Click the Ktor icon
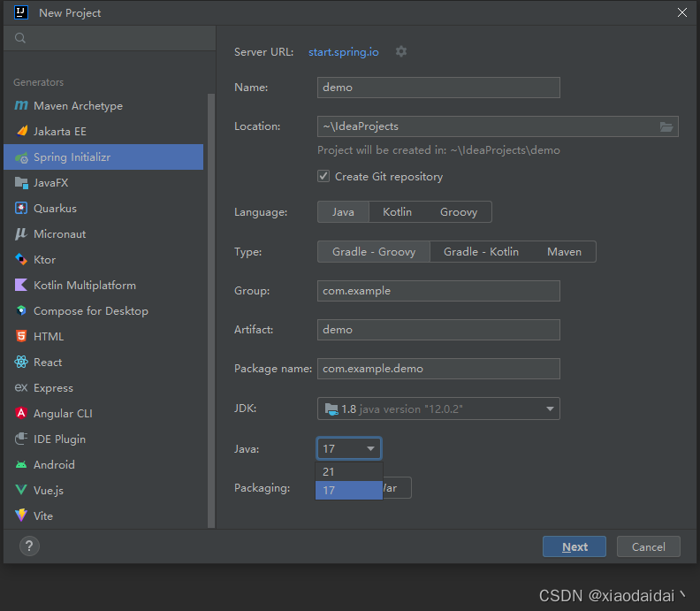The width and height of the screenshot is (700, 611). point(21,259)
